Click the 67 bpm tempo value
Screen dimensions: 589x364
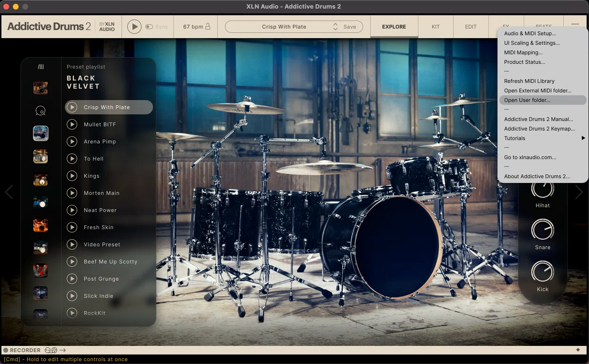point(193,27)
